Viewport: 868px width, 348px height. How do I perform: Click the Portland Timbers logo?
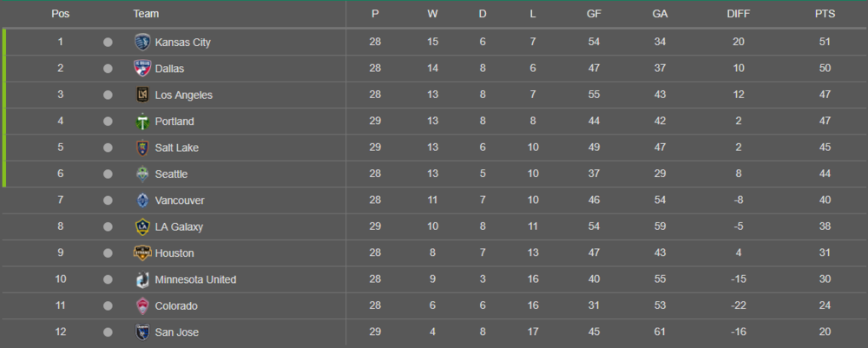(142, 121)
